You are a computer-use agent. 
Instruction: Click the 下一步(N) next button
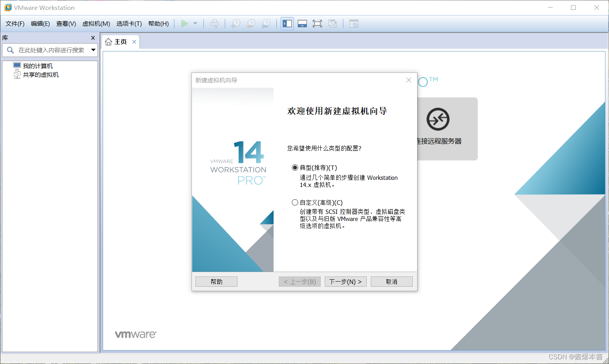pyautogui.click(x=346, y=282)
